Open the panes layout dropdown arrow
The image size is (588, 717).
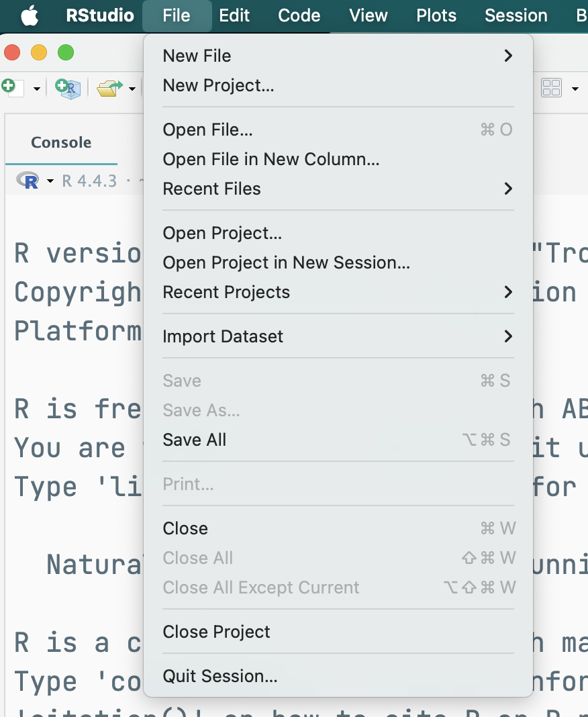[x=575, y=89]
